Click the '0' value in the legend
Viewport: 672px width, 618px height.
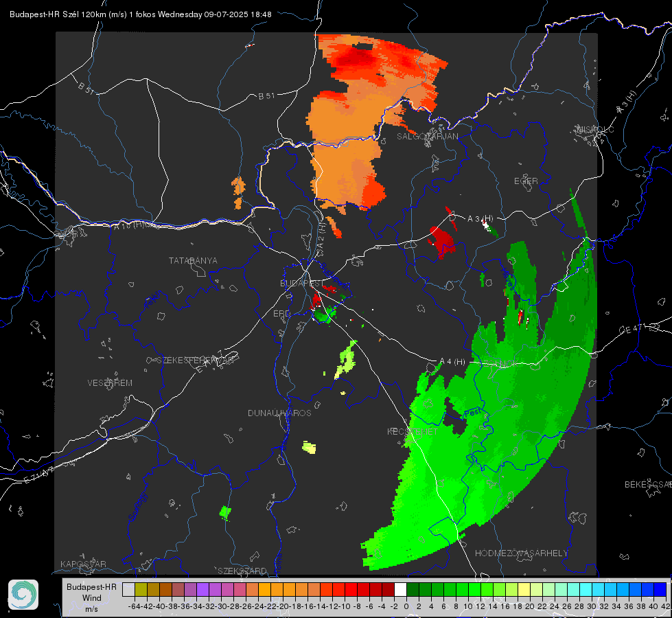point(406,606)
